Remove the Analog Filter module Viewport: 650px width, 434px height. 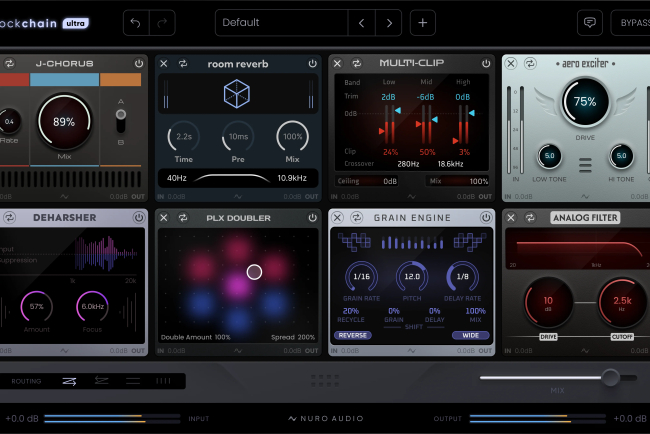pyautogui.click(x=511, y=218)
